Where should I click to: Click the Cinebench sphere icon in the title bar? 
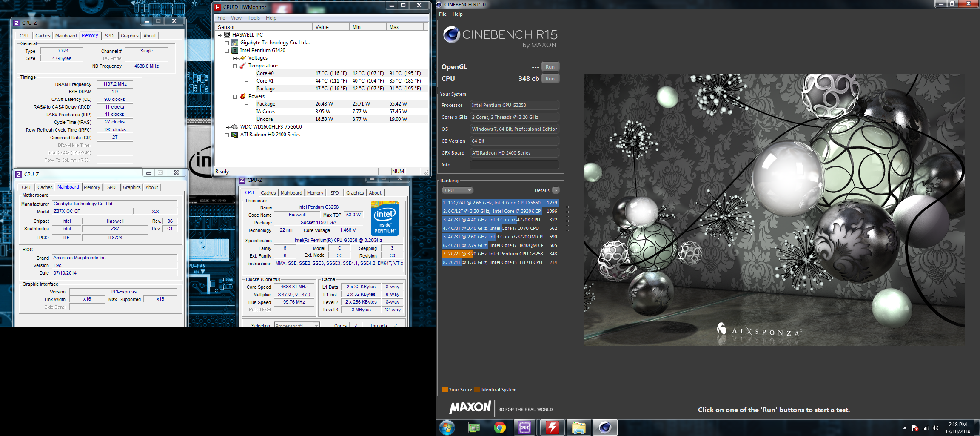(x=439, y=4)
